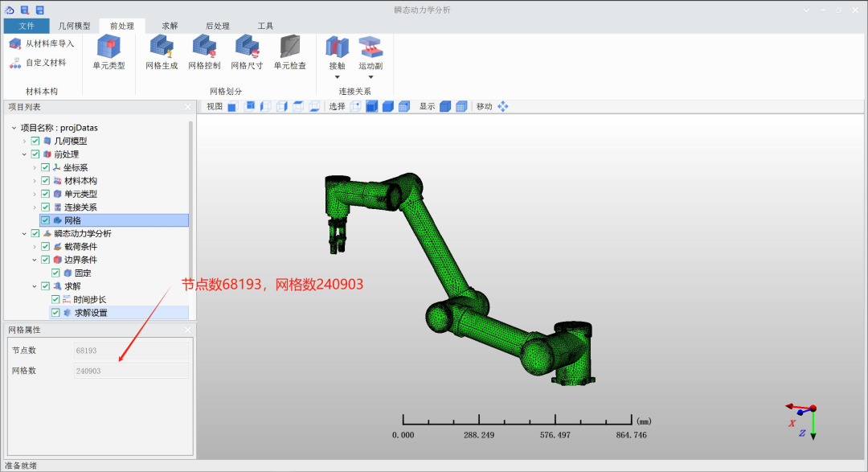Click the 节点数 value field
The image size is (868, 472).
[x=131, y=351]
